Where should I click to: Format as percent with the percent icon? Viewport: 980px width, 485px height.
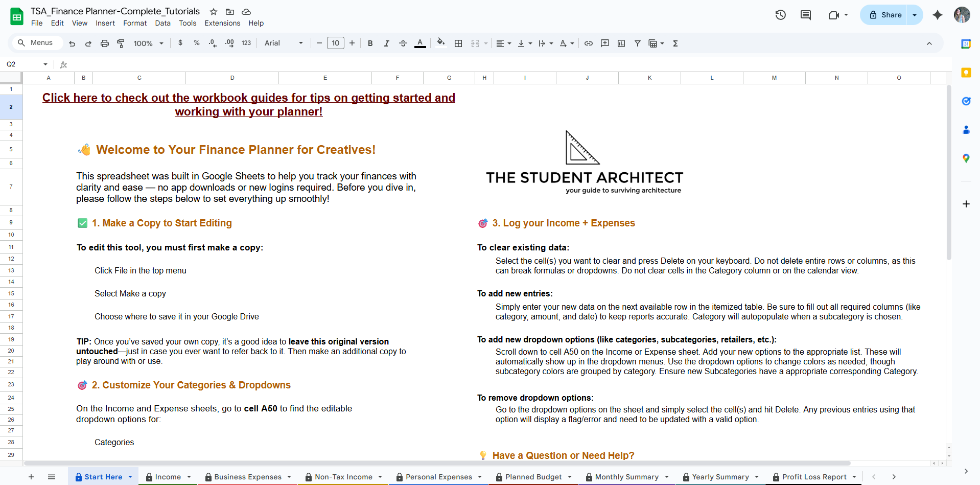click(x=197, y=43)
